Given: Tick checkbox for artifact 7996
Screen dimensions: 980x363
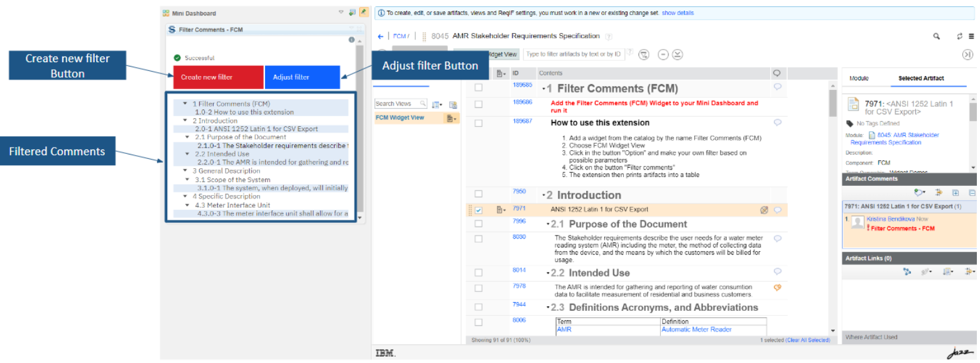Looking at the screenshot, I should point(479,224).
